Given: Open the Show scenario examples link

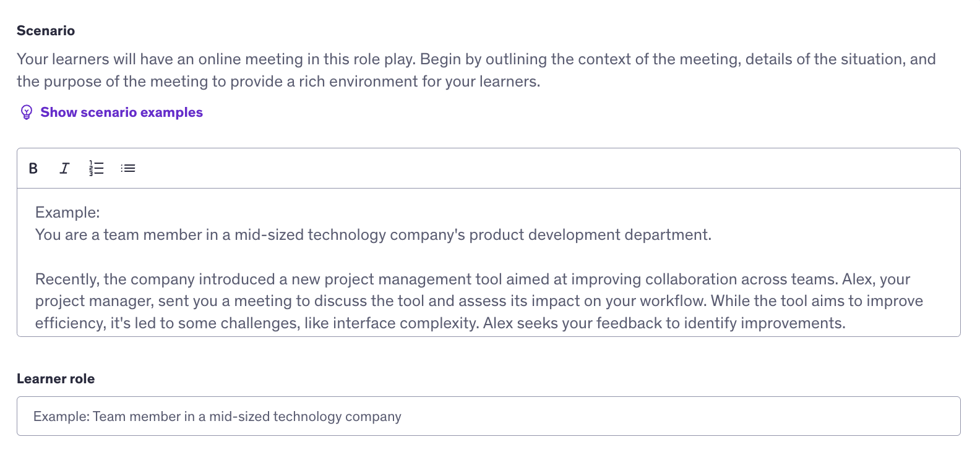Looking at the screenshot, I should pos(121,113).
